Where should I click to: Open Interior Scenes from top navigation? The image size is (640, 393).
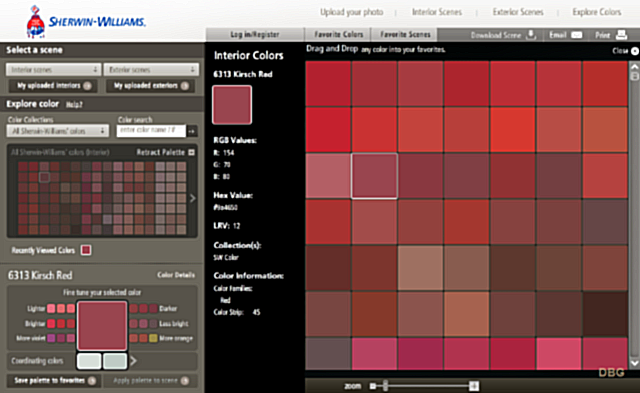pos(437,12)
